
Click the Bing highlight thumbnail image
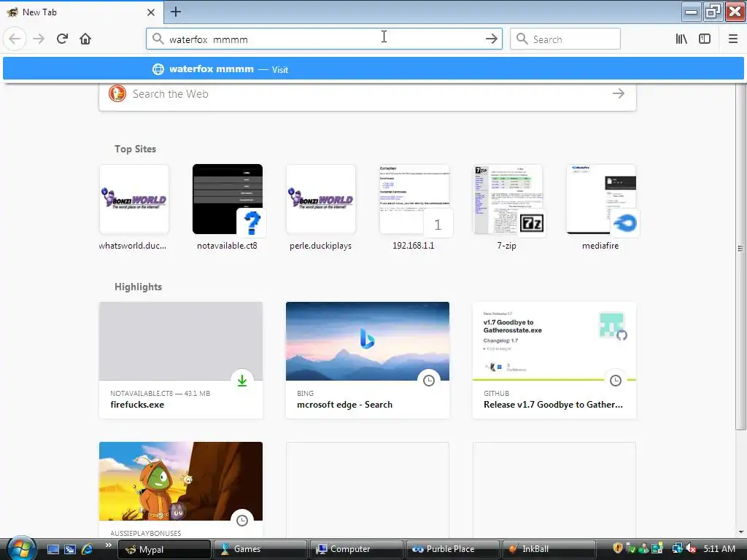tap(368, 341)
